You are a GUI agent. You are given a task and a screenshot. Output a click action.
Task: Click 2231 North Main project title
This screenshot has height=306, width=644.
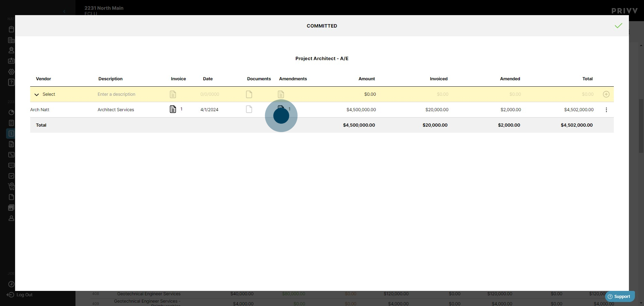tap(104, 8)
